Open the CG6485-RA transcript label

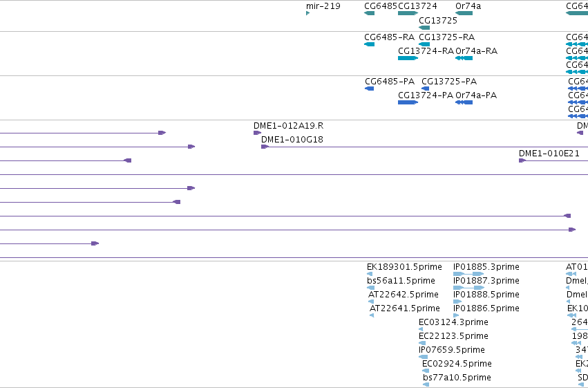click(389, 37)
